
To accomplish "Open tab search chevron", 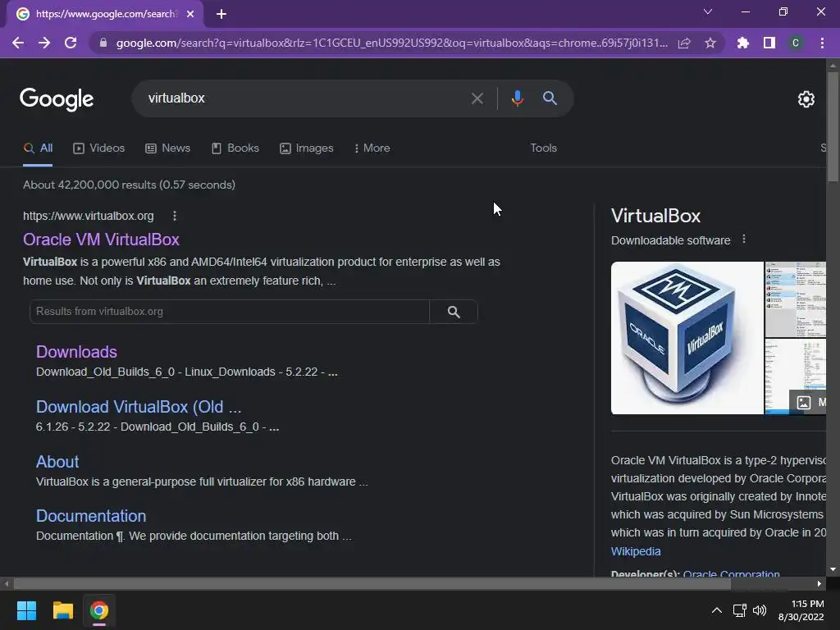I will pos(708,11).
